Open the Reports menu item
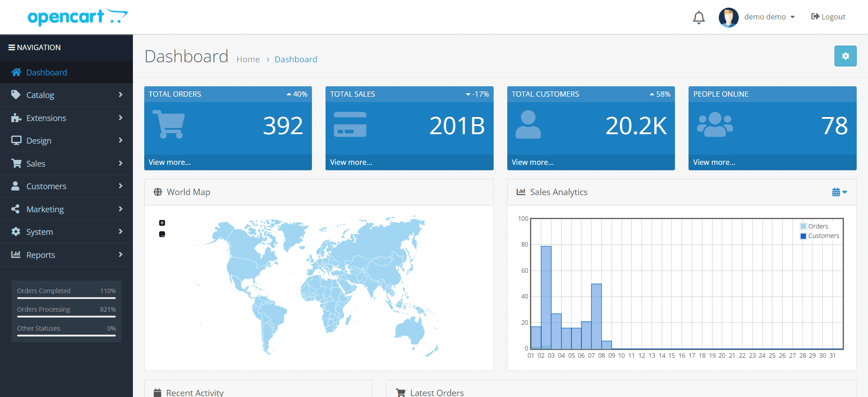 (66, 255)
